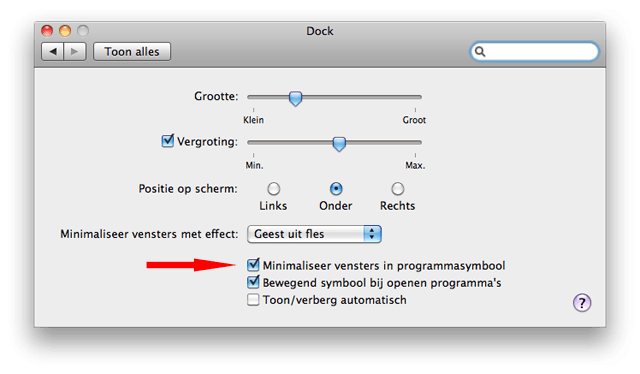Open help via the question mark button

pyautogui.click(x=582, y=303)
